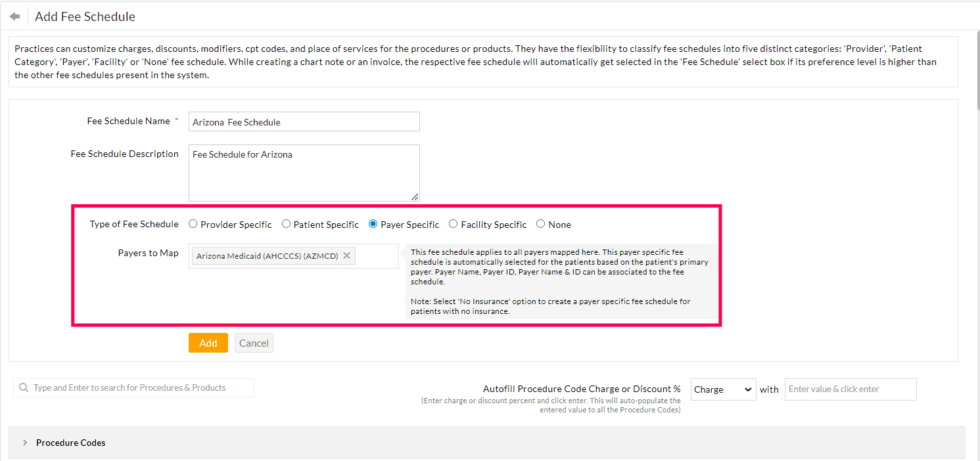
Task: Click the Enter value field for autofill
Action: [850, 389]
